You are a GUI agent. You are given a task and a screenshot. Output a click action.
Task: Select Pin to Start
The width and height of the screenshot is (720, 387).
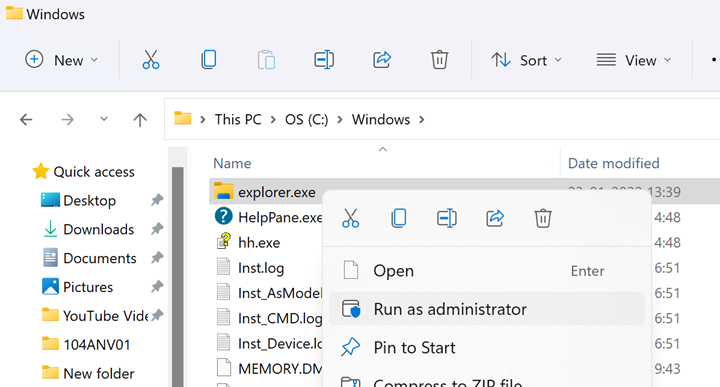tap(487, 348)
